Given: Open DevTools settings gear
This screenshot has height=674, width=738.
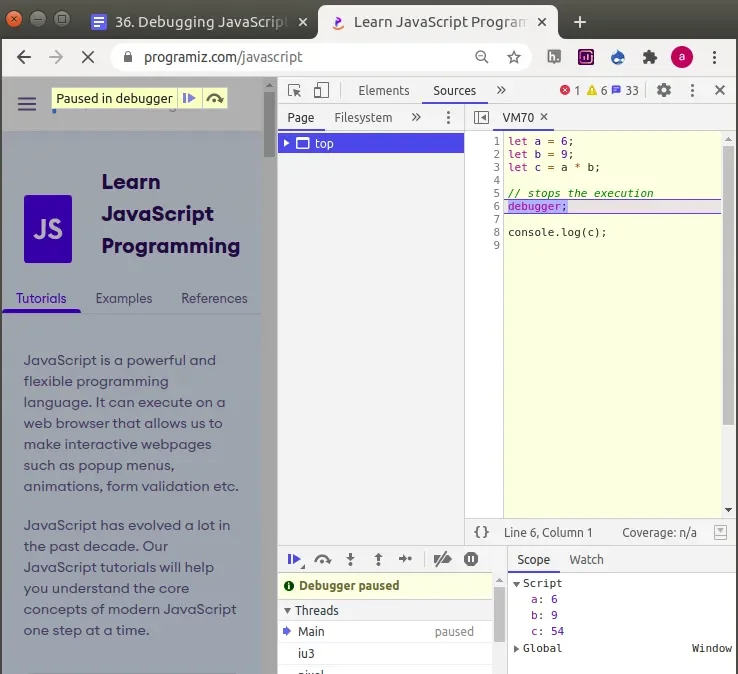Looking at the screenshot, I should (664, 90).
